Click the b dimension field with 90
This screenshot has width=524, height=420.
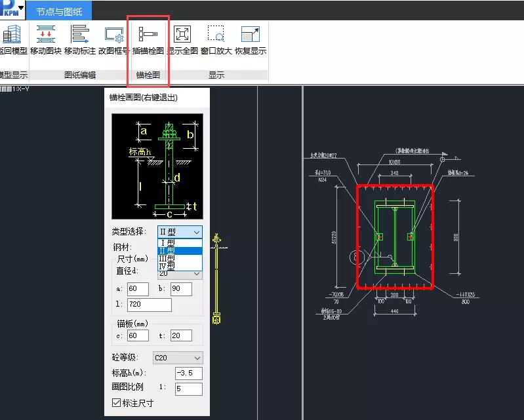click(181, 289)
